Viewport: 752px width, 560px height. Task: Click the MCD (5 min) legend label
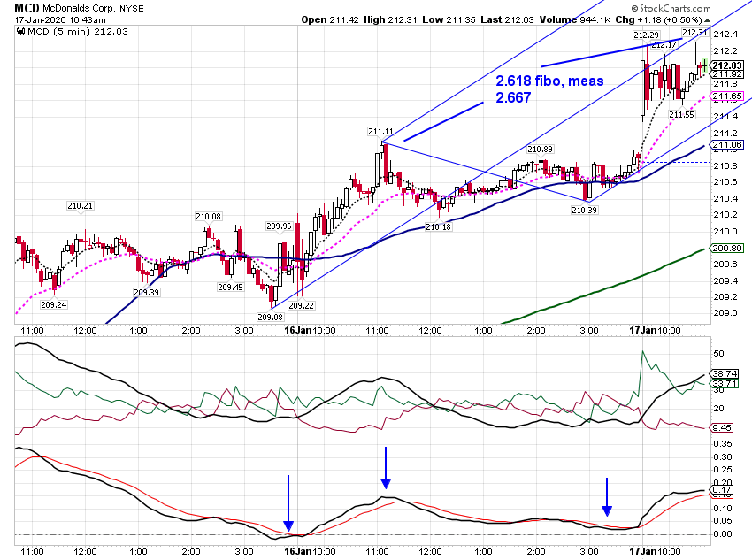coord(78,31)
